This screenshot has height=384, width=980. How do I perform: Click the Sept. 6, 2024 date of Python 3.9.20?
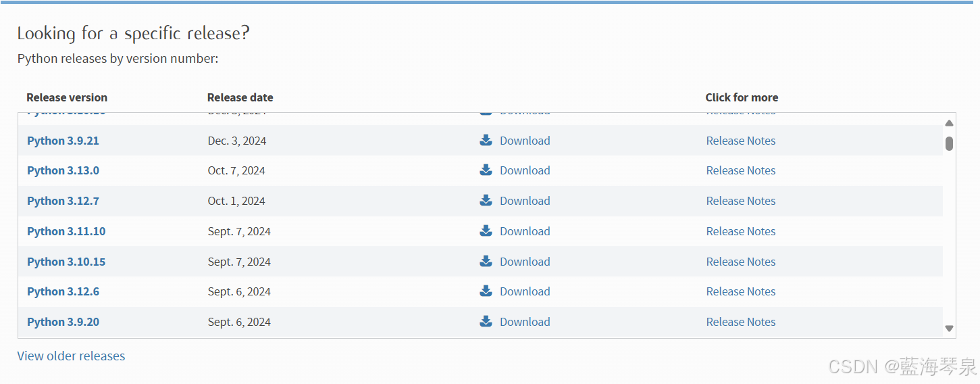(x=239, y=322)
